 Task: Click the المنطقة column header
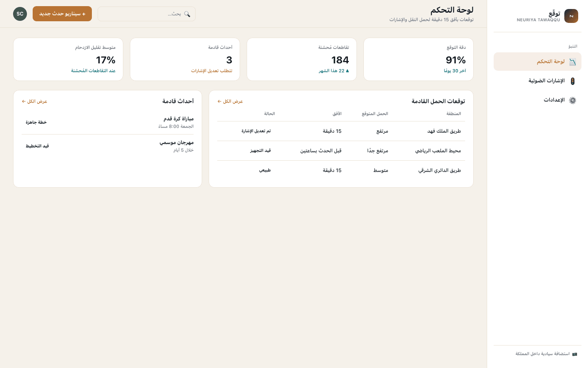point(454,114)
